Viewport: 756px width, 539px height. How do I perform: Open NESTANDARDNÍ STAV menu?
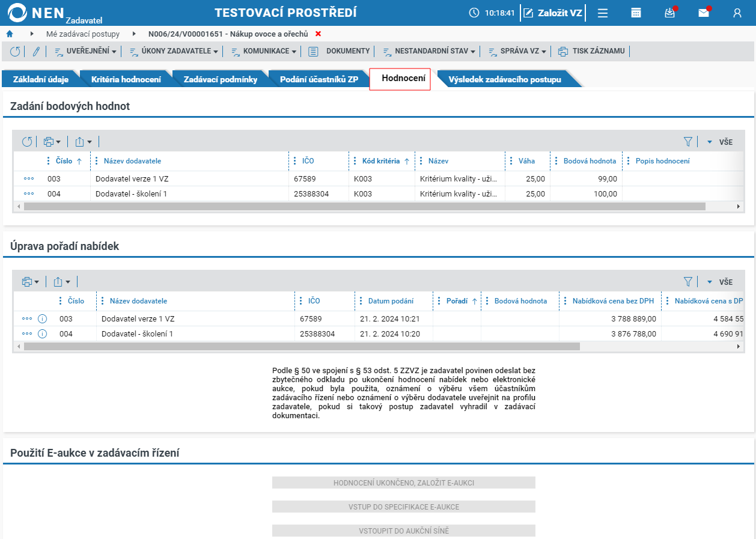429,52
